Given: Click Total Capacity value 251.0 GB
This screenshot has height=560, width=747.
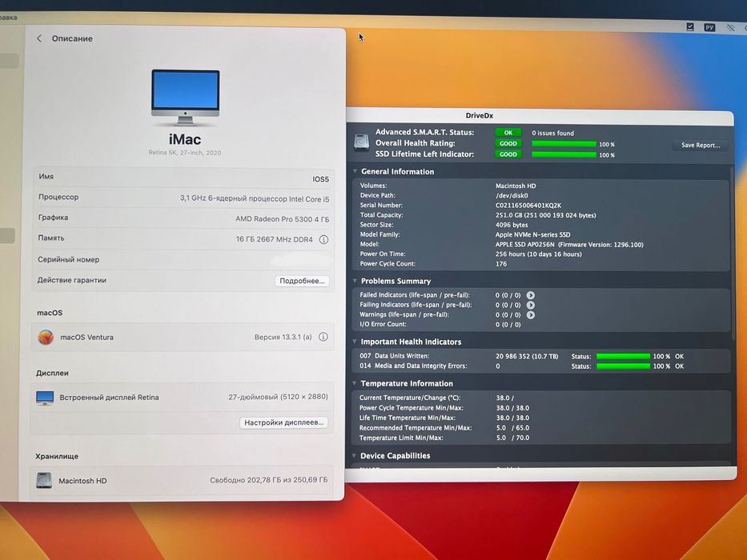Looking at the screenshot, I should 545,215.
